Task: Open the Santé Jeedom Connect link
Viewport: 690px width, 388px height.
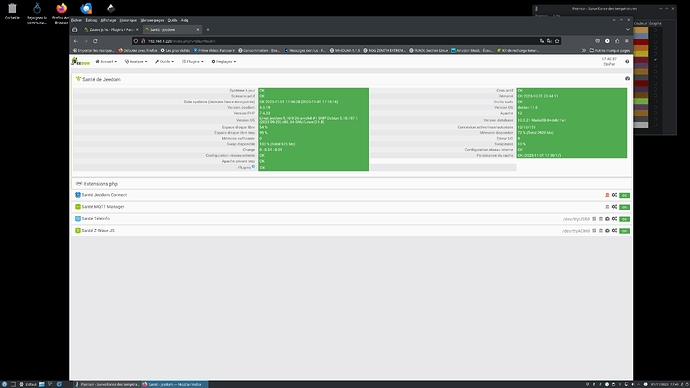Action: pyautogui.click(x=104, y=195)
